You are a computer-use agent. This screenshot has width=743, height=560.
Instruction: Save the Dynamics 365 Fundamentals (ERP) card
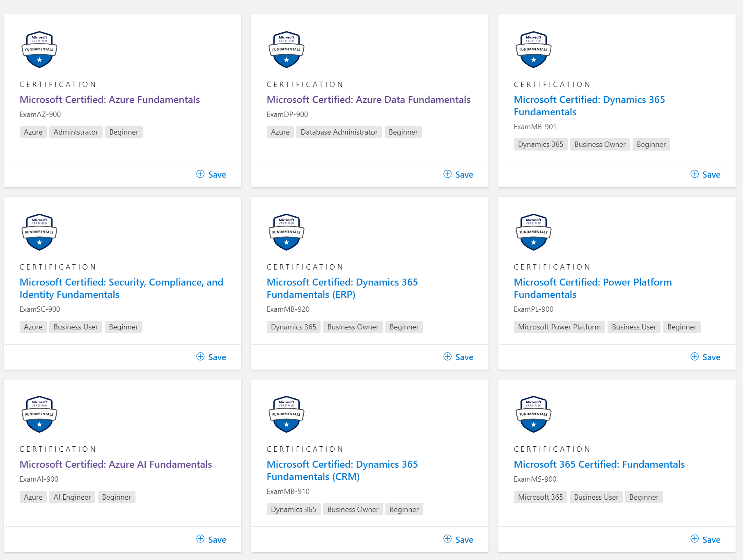[459, 357]
